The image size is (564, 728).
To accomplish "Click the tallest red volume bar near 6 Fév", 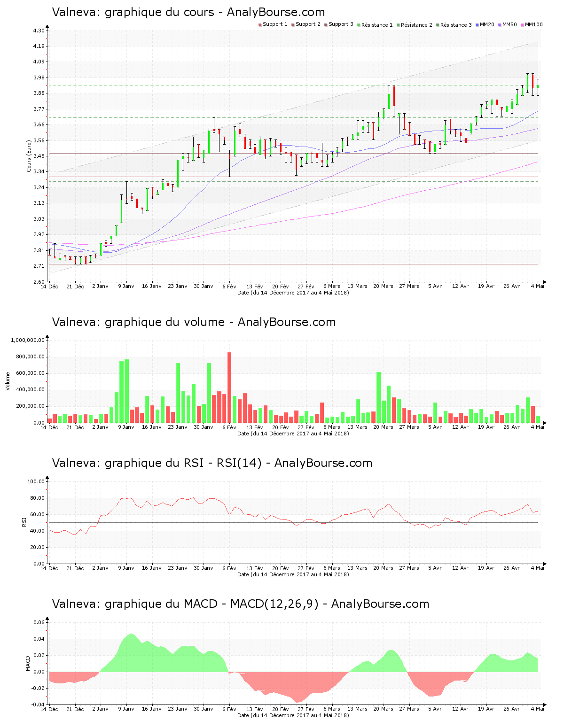I will 229,387.
